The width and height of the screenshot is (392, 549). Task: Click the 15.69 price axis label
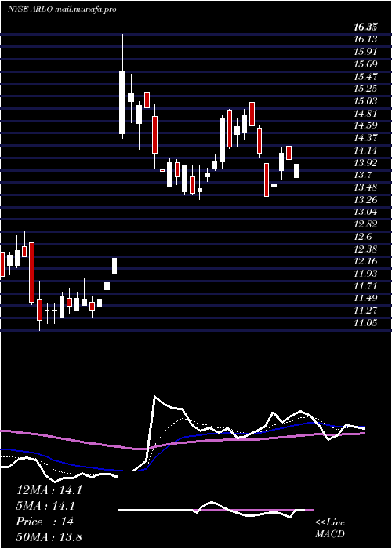point(365,64)
